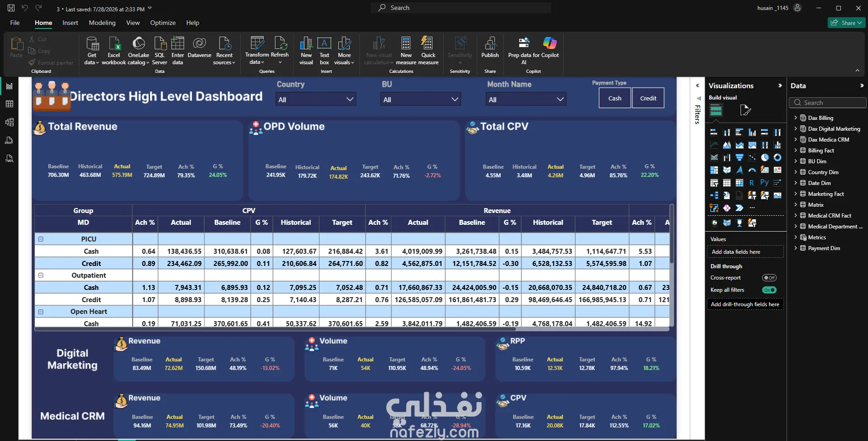Open the File menu
The width and height of the screenshot is (868, 441).
pos(15,23)
